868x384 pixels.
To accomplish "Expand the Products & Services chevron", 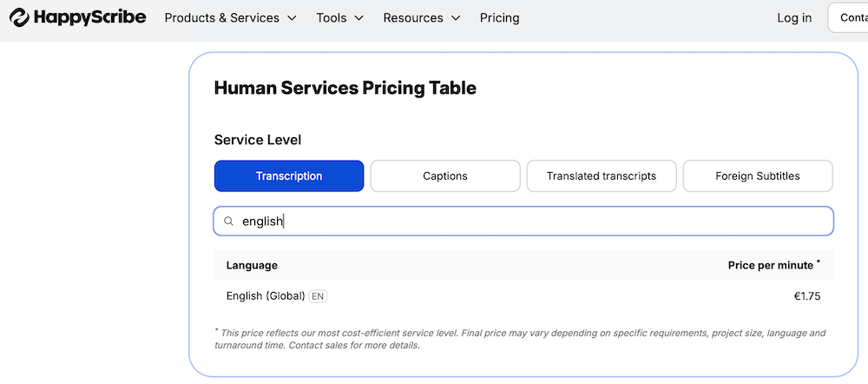I will point(292,18).
